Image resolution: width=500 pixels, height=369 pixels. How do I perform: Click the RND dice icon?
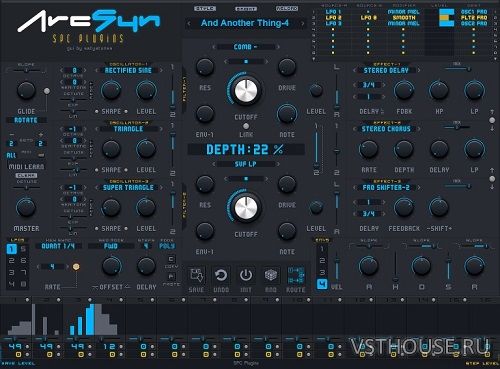271,275
